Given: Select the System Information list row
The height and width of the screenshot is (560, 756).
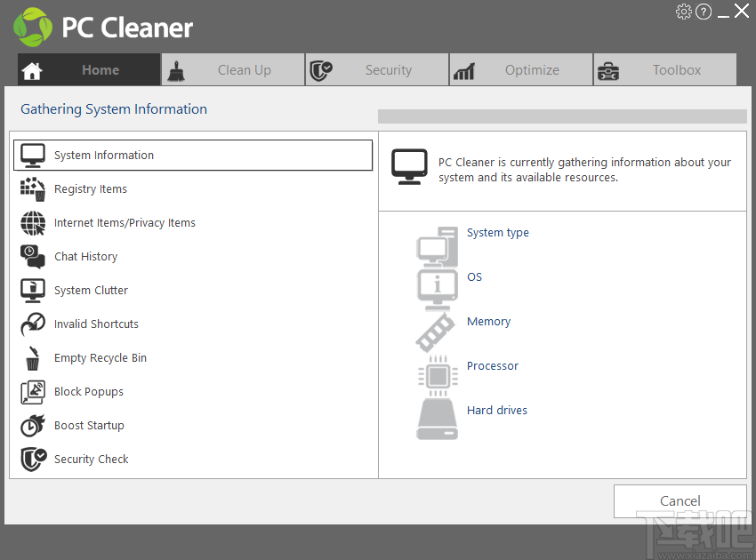Looking at the screenshot, I should [x=193, y=156].
